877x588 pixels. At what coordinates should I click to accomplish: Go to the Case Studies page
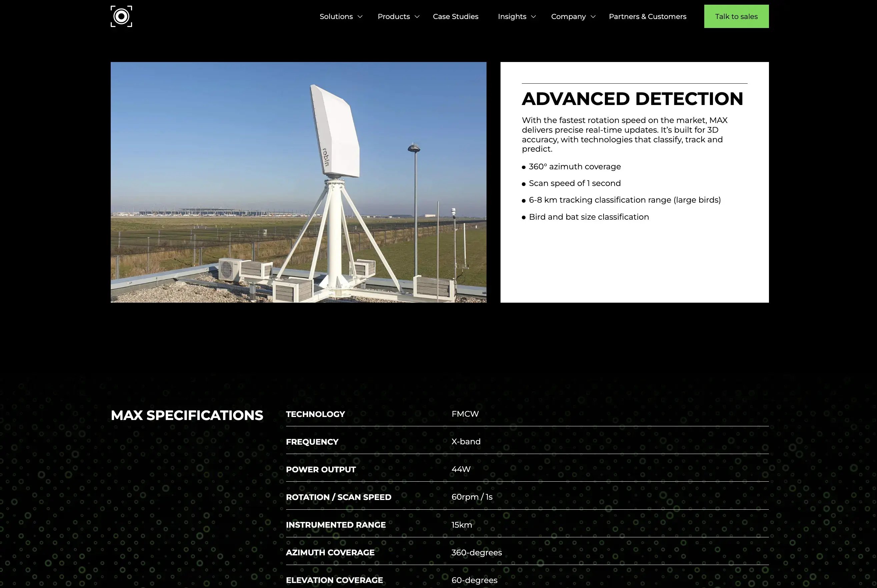coord(456,17)
